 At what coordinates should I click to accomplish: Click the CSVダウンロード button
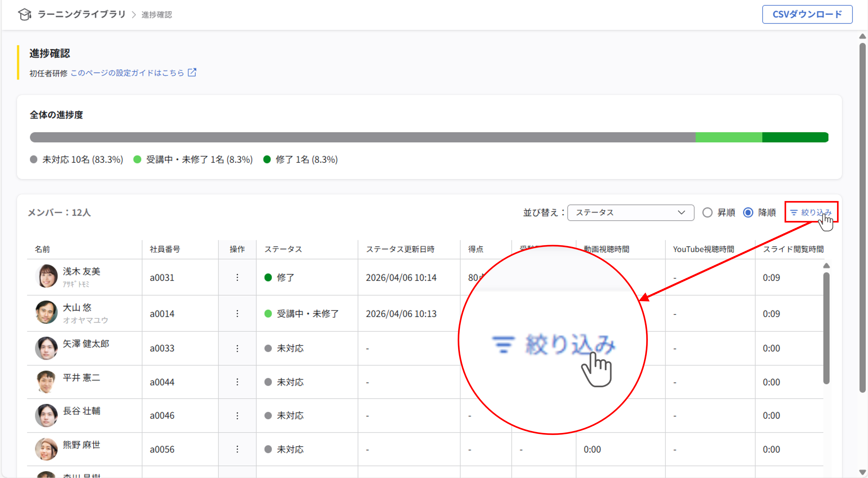pyautogui.click(x=807, y=14)
